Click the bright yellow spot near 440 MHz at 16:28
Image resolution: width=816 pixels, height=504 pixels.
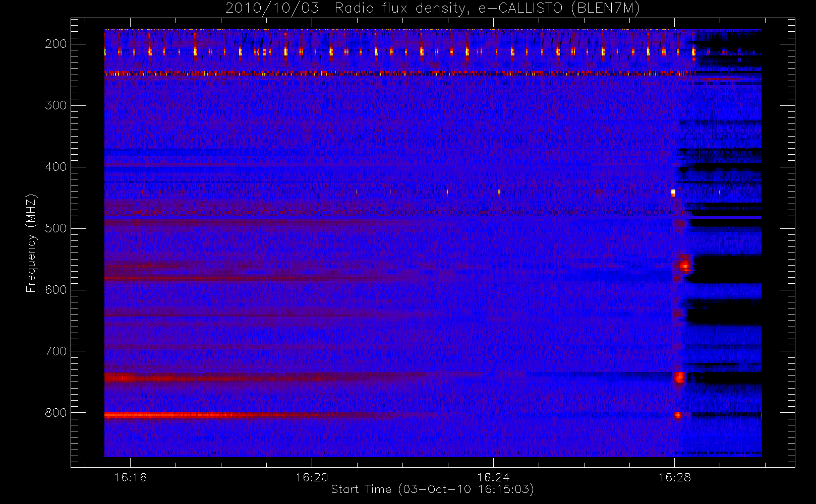coord(673,193)
